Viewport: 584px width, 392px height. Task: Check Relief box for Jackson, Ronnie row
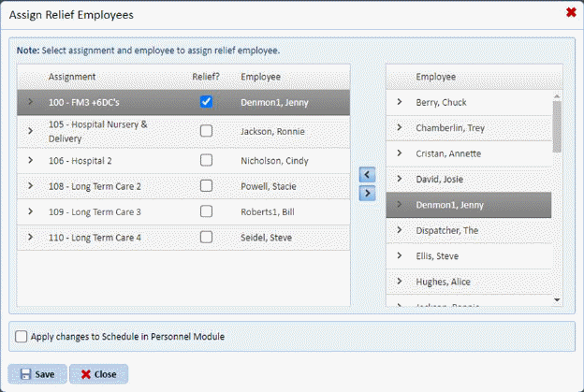(x=206, y=131)
